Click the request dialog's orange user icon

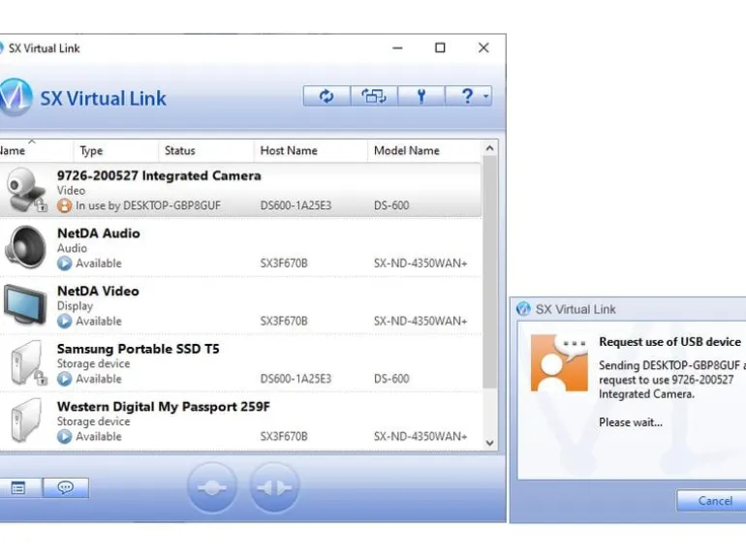click(560, 362)
